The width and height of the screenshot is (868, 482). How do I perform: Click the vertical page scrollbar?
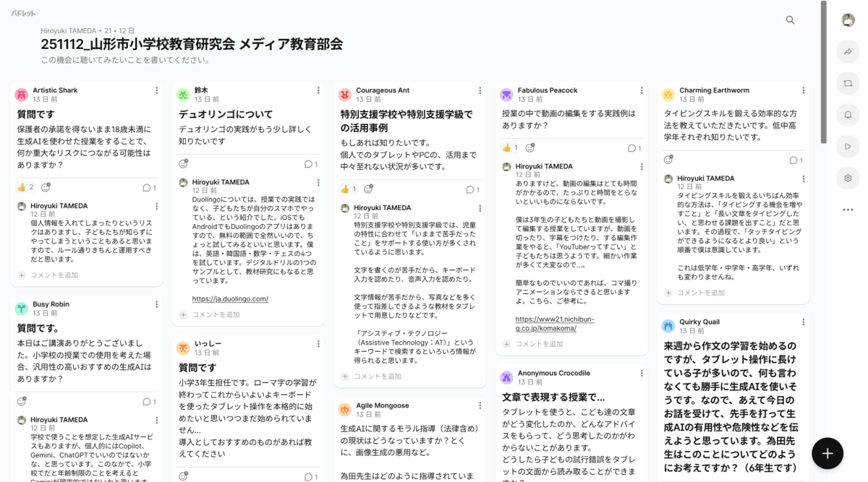(824, 72)
